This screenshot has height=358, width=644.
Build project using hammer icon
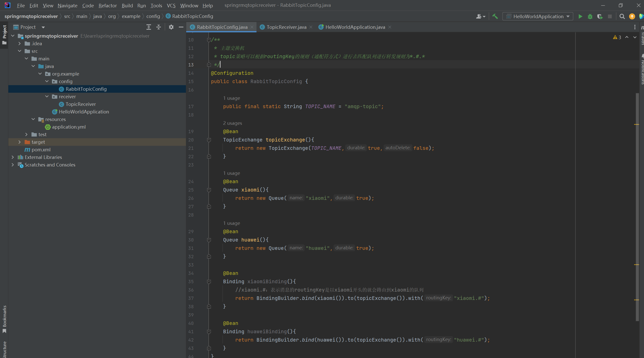coord(495,16)
